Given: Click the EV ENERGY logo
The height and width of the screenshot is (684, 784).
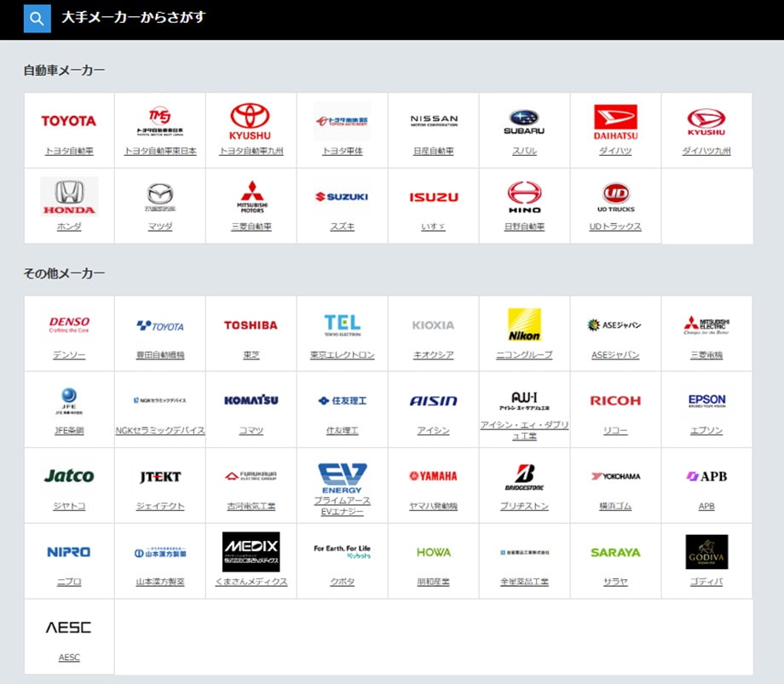Looking at the screenshot, I should [x=343, y=478].
